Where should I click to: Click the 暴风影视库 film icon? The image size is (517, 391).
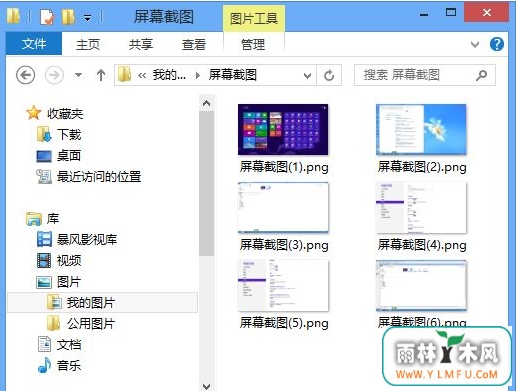(44, 239)
